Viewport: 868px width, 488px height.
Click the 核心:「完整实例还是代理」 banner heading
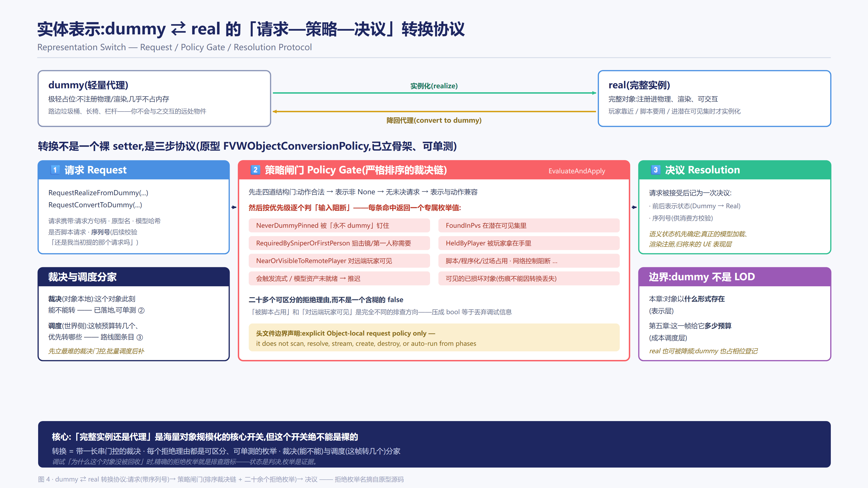tap(205, 437)
